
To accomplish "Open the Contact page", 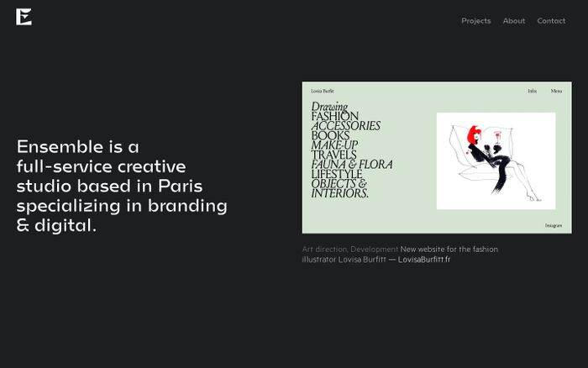I will (551, 21).
